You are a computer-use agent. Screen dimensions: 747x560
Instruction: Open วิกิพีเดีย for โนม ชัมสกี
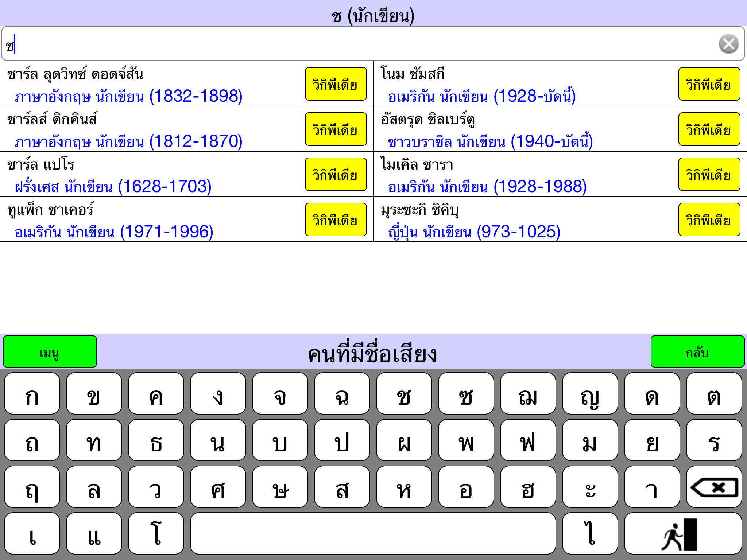(x=709, y=84)
